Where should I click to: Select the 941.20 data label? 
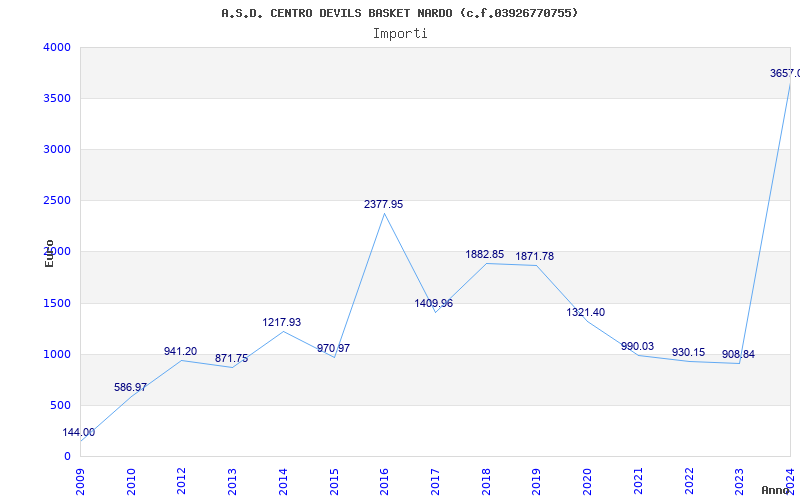coord(180,352)
